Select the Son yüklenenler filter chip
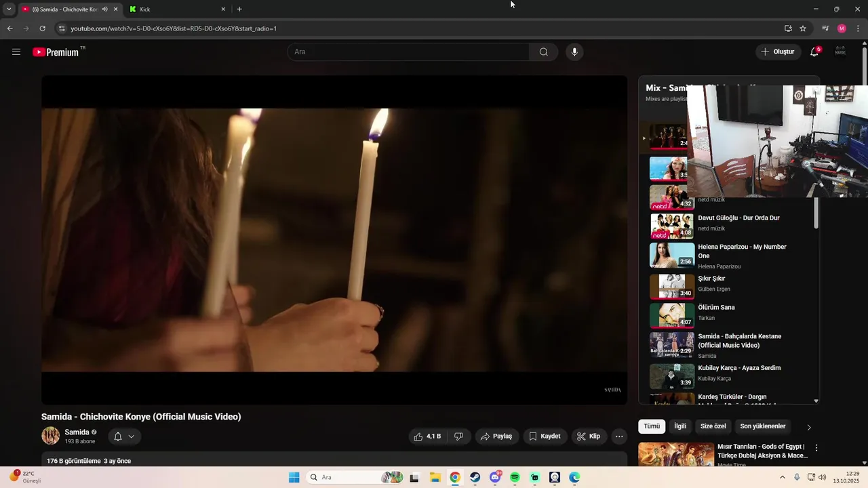Viewport: 868px width, 488px height. coord(763,426)
